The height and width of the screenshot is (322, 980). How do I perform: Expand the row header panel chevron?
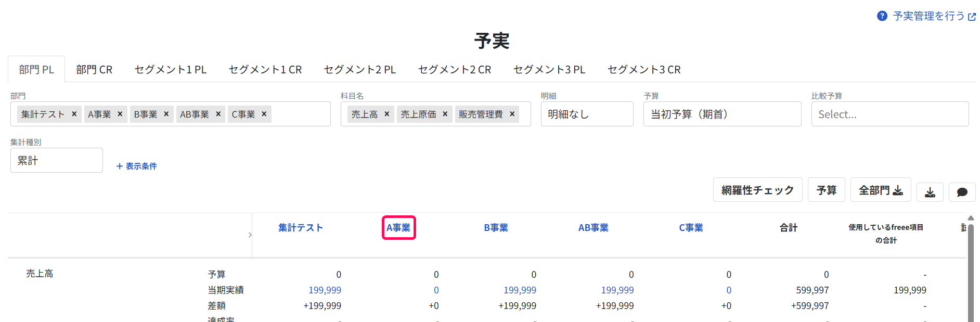click(x=250, y=235)
